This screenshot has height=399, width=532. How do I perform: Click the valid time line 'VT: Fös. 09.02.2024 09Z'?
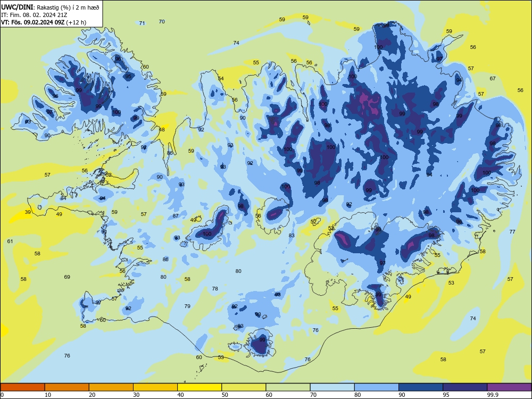33,22
